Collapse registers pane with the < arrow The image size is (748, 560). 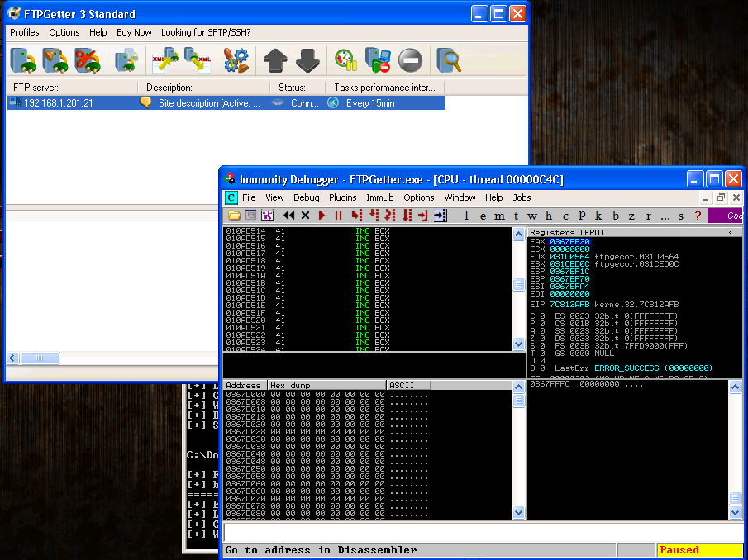731,233
